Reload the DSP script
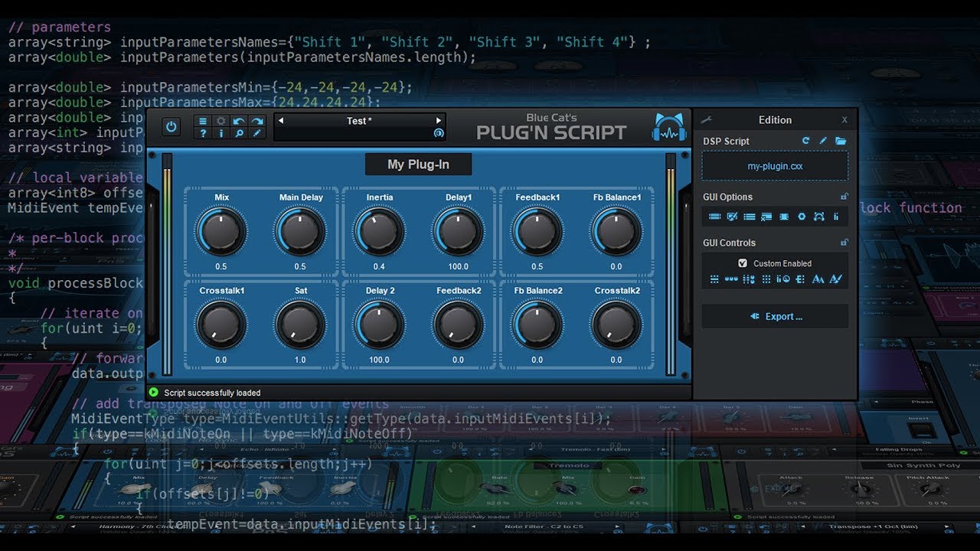The width and height of the screenshot is (980, 551). coord(805,141)
